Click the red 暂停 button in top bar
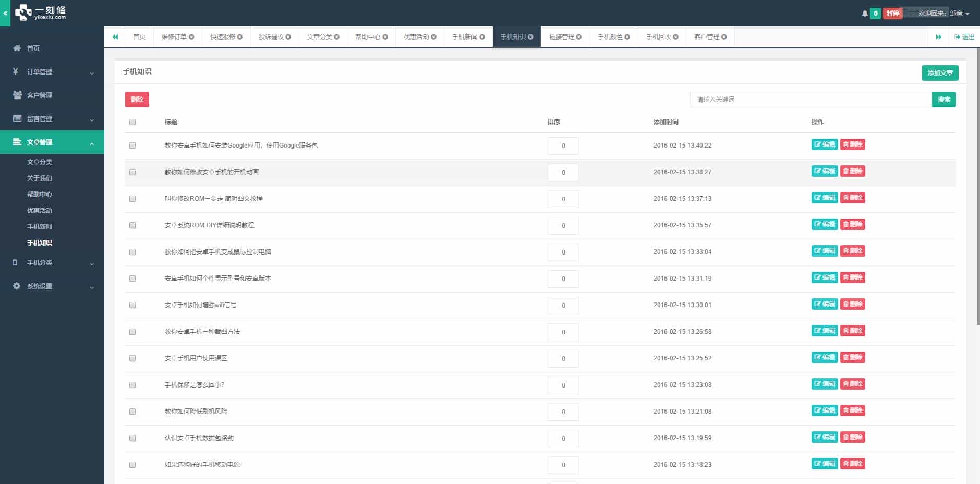980x484 pixels. click(892, 13)
